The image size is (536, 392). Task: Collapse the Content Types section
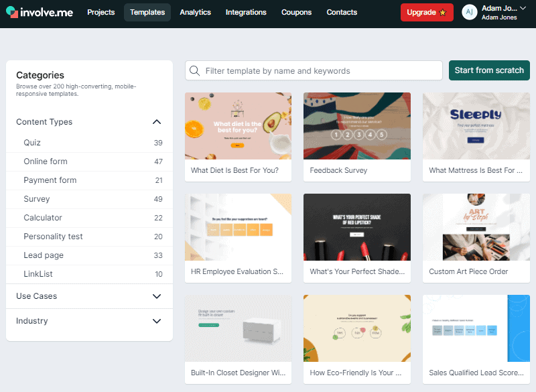(157, 122)
